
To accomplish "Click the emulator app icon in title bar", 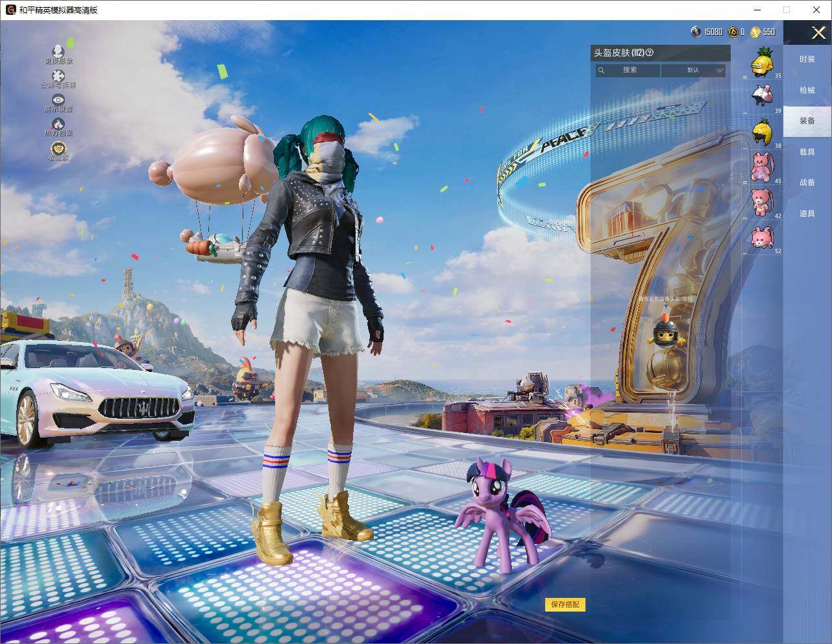I will point(10,10).
